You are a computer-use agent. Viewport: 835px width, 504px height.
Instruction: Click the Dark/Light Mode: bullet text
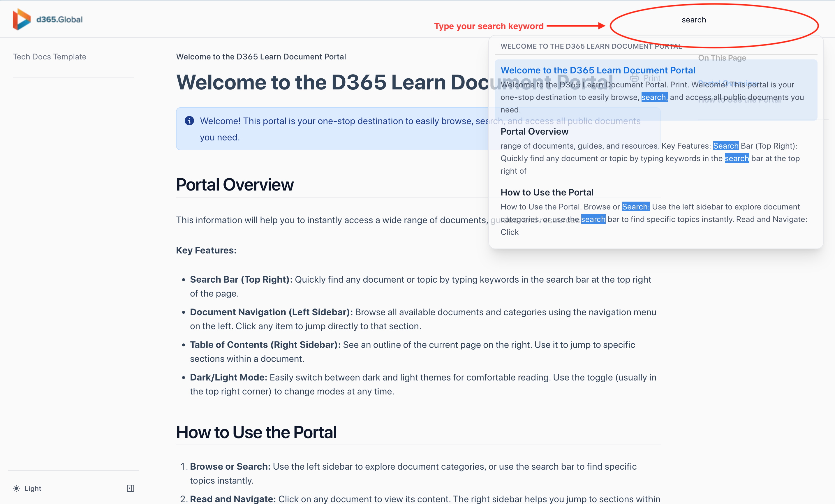(x=229, y=377)
